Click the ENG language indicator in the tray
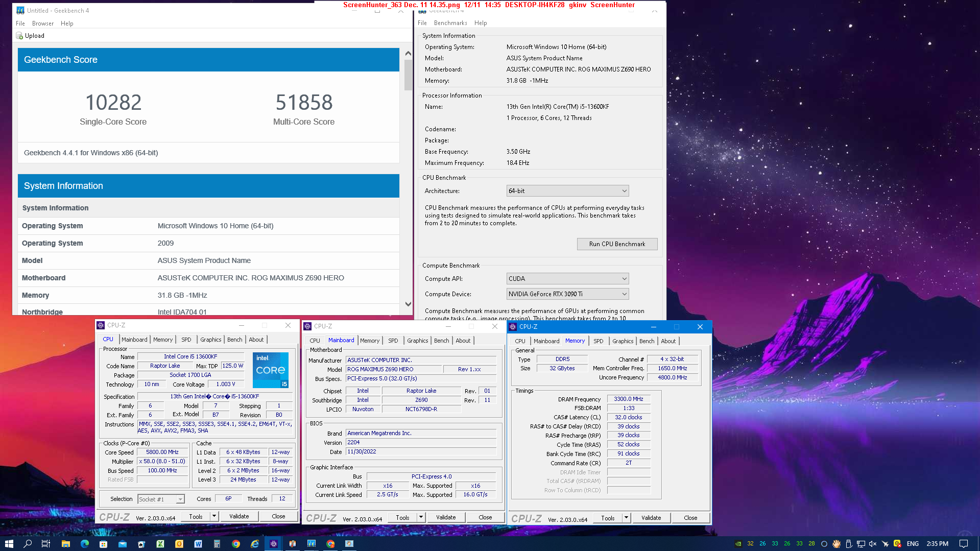The image size is (980, 551). tap(913, 544)
